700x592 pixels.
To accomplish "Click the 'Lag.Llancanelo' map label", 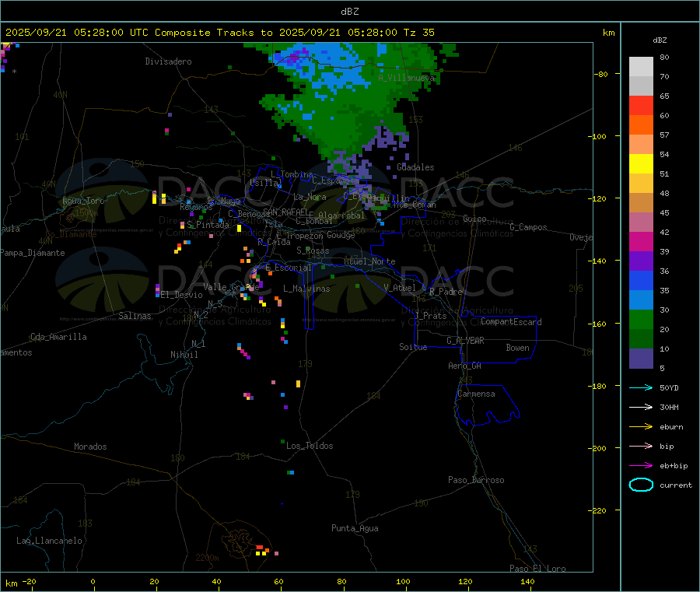I will point(49,541).
